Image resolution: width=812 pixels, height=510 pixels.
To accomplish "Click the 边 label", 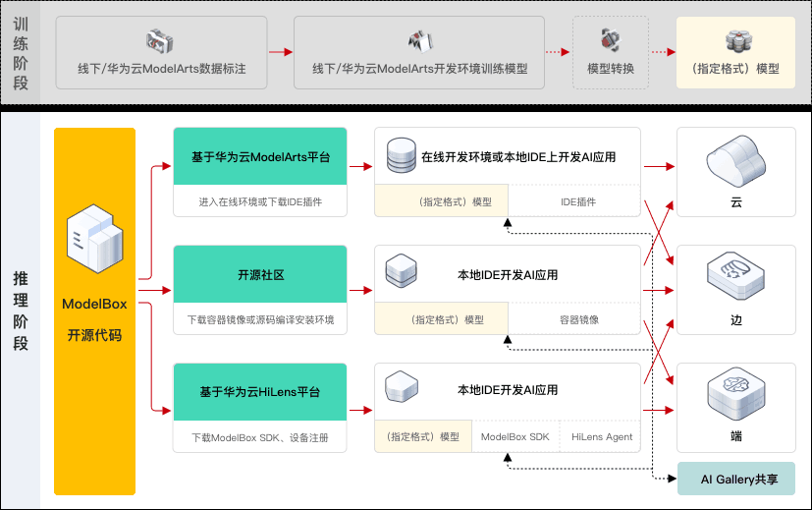I will 735,319.
